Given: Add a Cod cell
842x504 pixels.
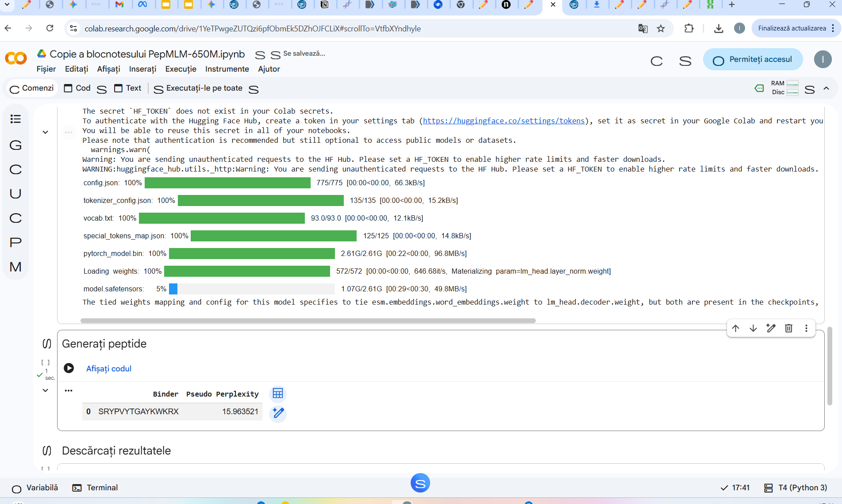Looking at the screenshot, I should click(77, 88).
